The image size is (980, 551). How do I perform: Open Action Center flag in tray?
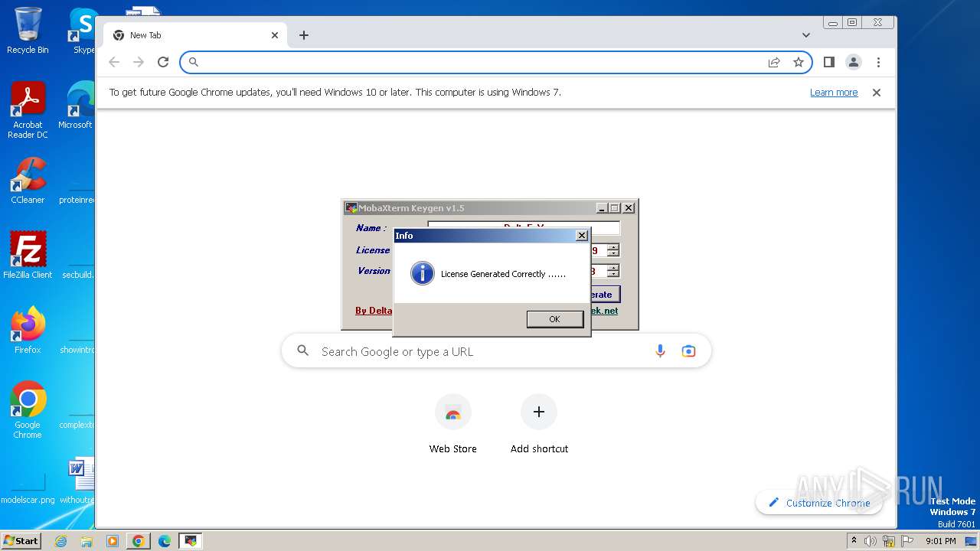(x=907, y=541)
